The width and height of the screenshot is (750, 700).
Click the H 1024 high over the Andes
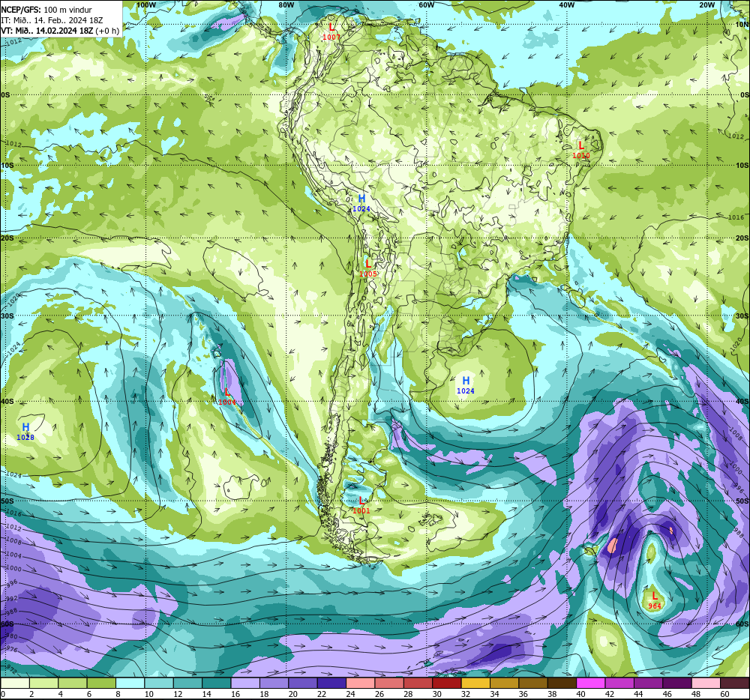(x=361, y=203)
